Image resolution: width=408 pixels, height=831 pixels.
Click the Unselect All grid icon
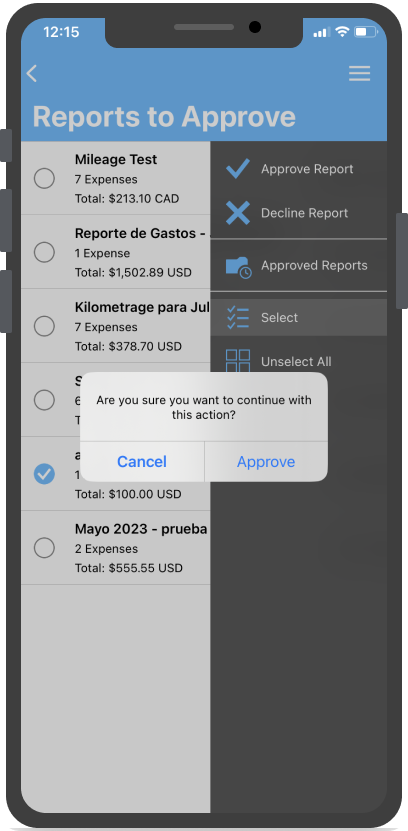[x=238, y=361]
